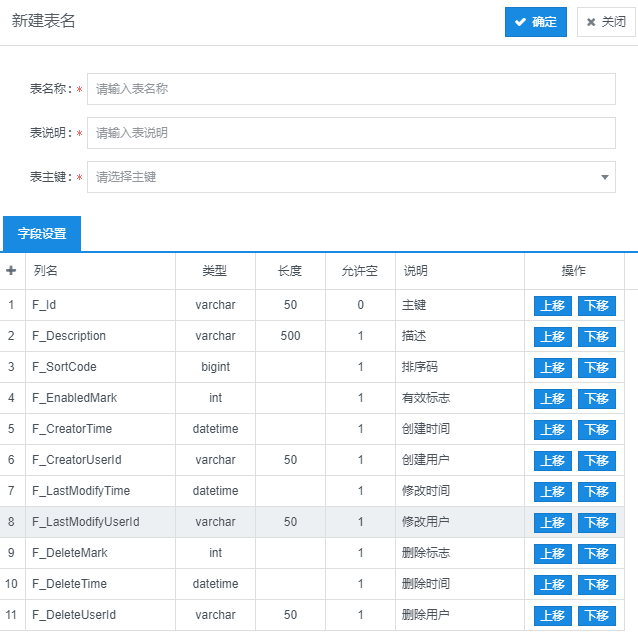The width and height of the screenshot is (638, 632).
Task: Click the 允许空 column header
Action: pyautogui.click(x=360, y=271)
